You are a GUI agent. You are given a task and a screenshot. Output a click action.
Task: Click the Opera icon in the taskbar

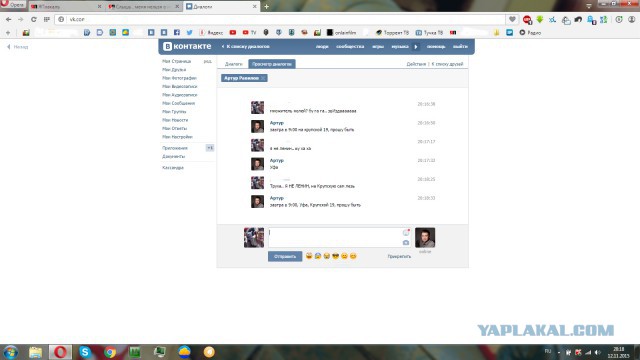pos(60,352)
